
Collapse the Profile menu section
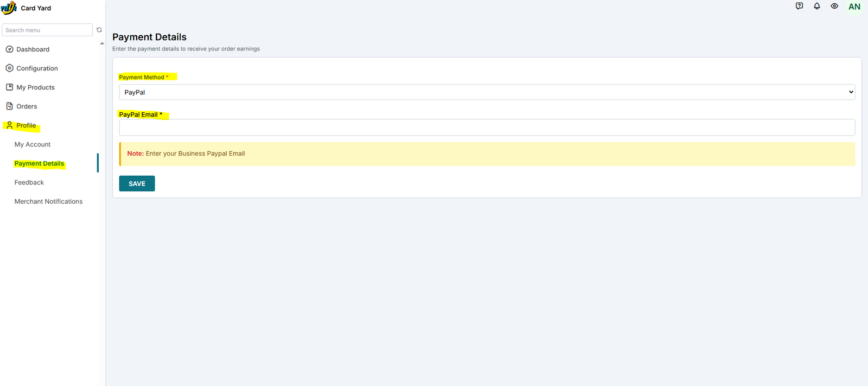25,125
